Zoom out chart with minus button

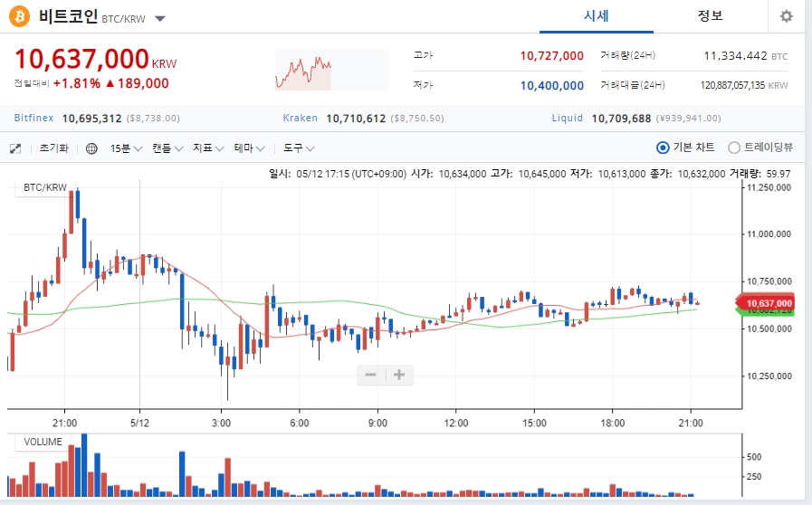coord(371,375)
